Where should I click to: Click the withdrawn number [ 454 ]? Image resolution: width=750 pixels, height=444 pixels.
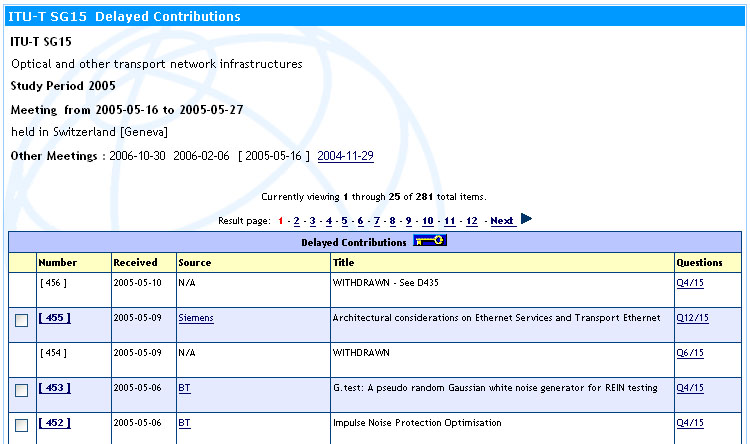pyautogui.click(x=54, y=353)
